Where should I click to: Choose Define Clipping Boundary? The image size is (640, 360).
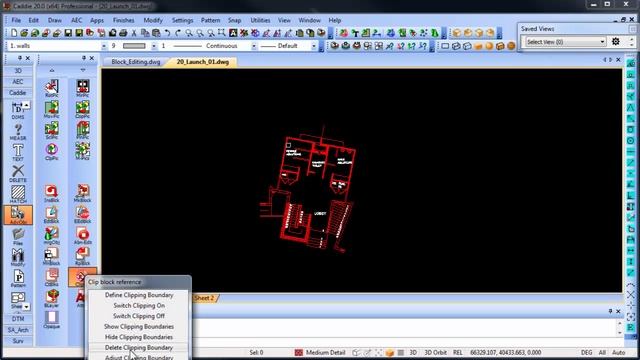coord(139,295)
